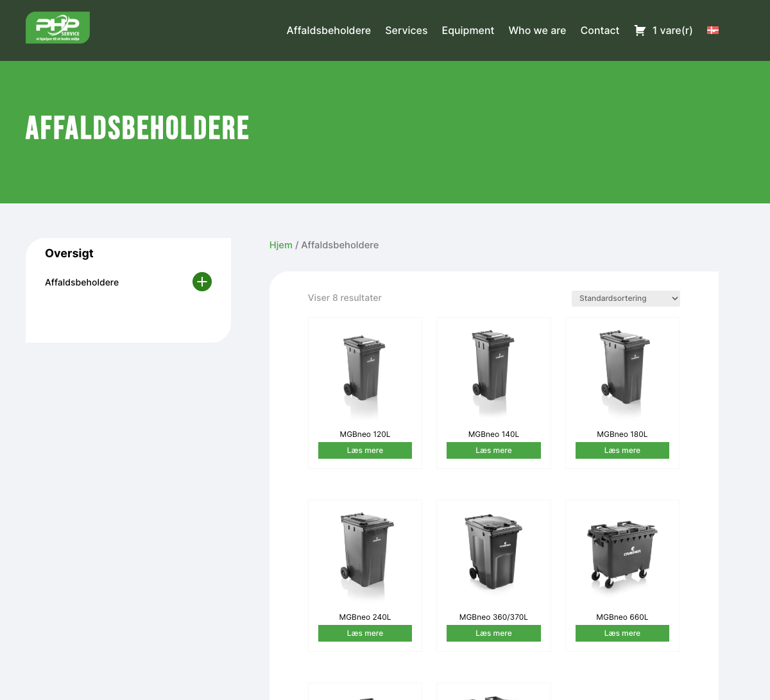Select the MGBneo 660L product title
770x700 pixels.
point(622,617)
